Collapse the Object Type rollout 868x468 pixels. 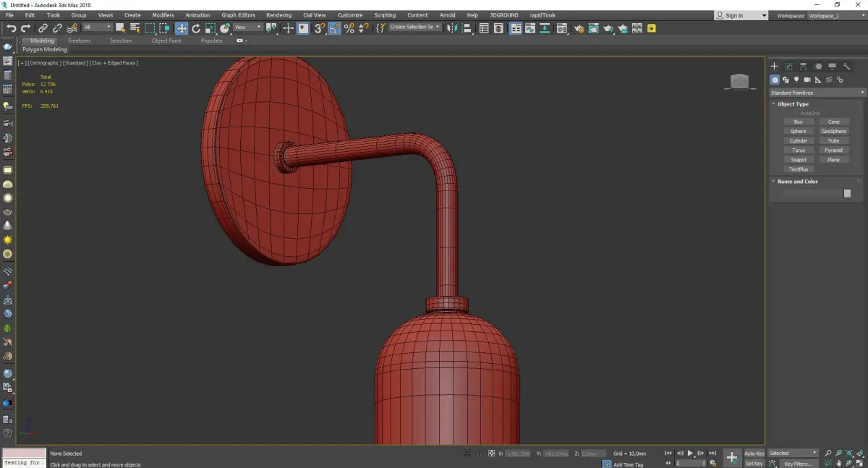coord(793,104)
